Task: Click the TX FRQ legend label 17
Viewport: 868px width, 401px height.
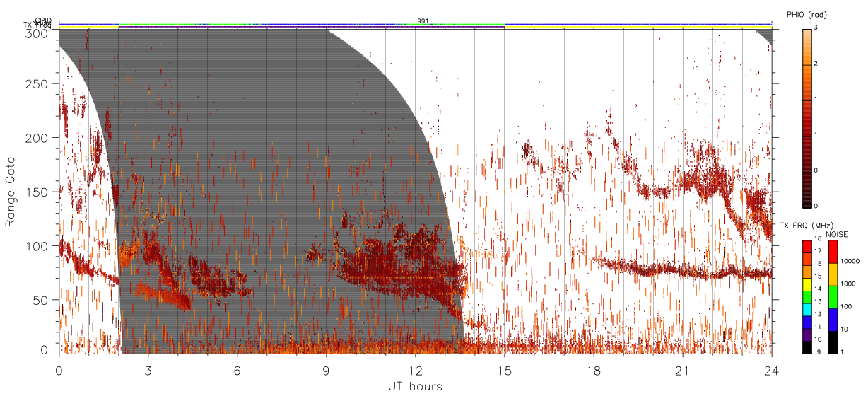Action: 819,251
